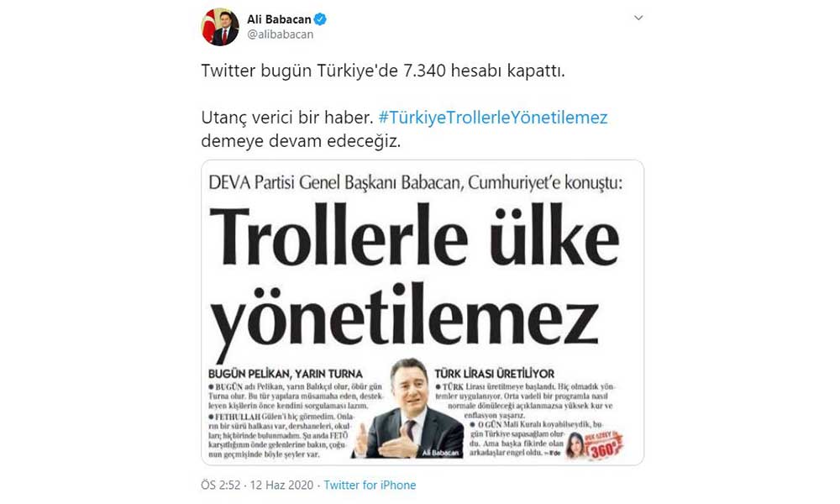Screen dimensions: 840x504
Task: Click the blue verified badge
Action: point(320,20)
